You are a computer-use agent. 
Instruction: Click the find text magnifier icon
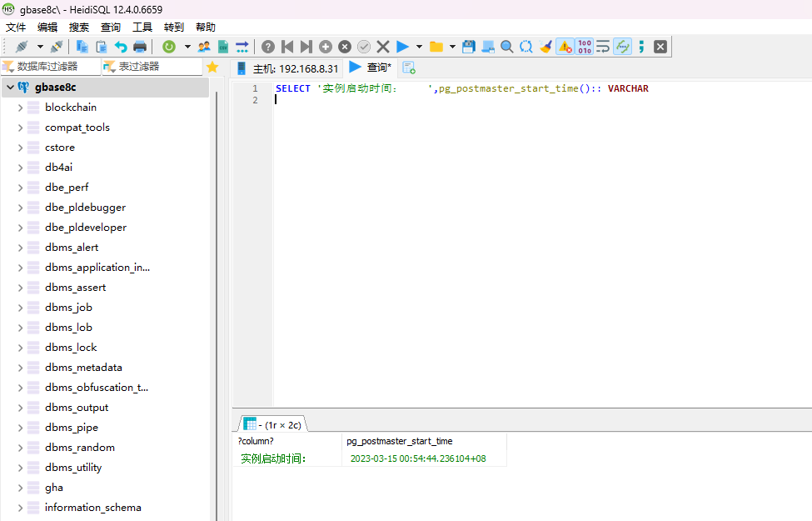tap(507, 47)
